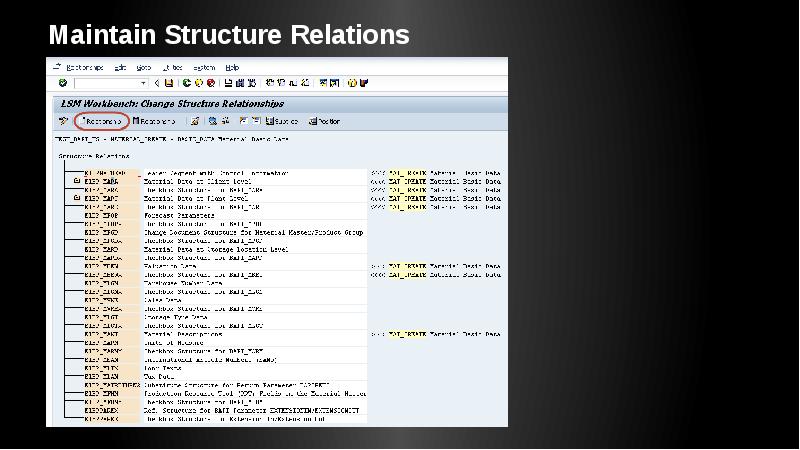Open the command field dropdown arrow
Image resolution: width=800 pixels, height=450 pixels.
pos(143,83)
